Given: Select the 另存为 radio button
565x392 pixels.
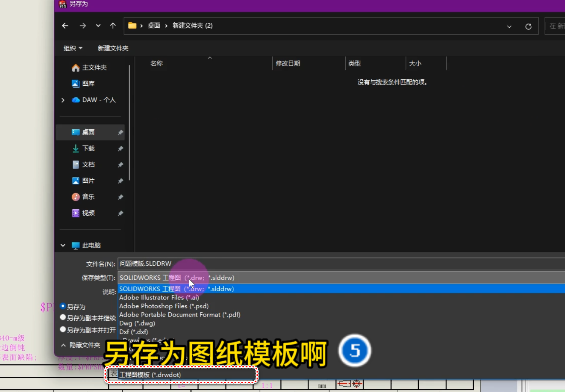Looking at the screenshot, I should click(63, 306).
